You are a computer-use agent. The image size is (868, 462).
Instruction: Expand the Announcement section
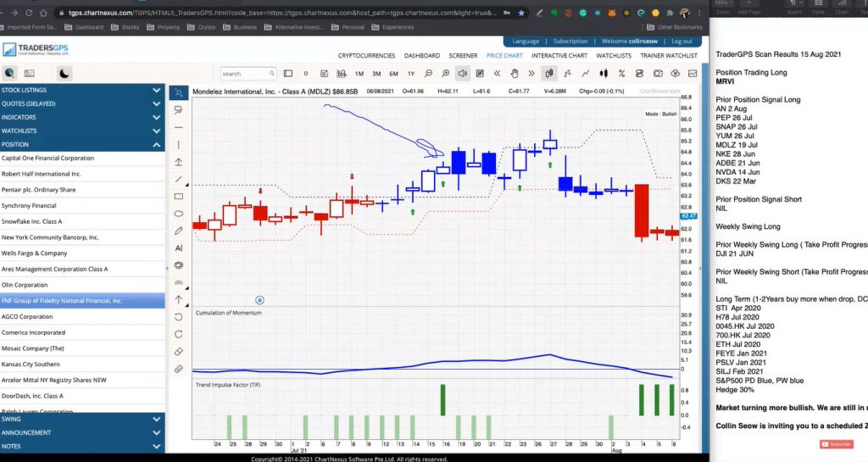coord(82,432)
